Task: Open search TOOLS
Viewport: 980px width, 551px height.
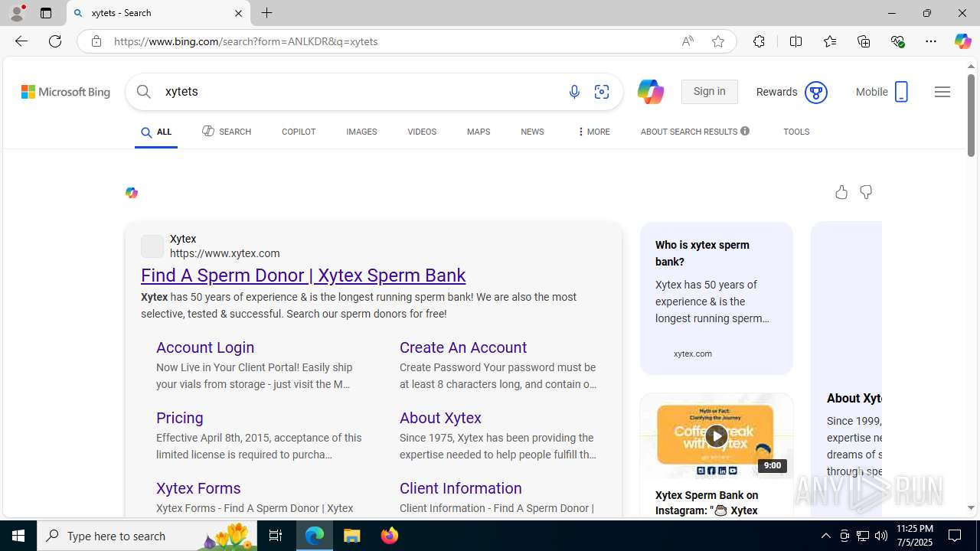Action: (x=796, y=132)
